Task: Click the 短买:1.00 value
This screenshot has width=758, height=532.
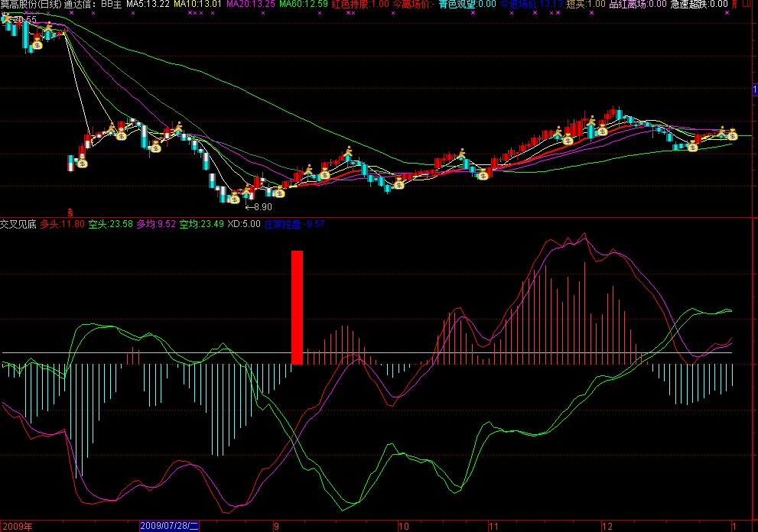Action: coord(586,5)
